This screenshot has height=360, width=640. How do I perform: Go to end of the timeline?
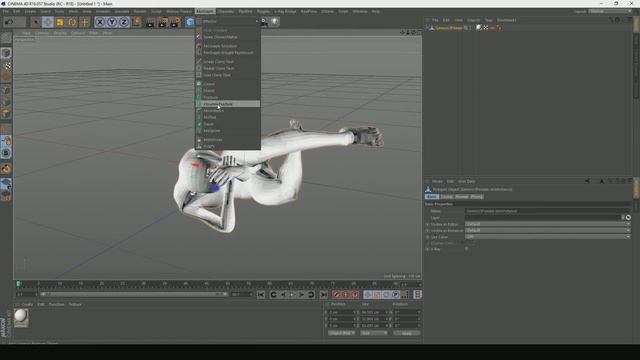(324, 295)
